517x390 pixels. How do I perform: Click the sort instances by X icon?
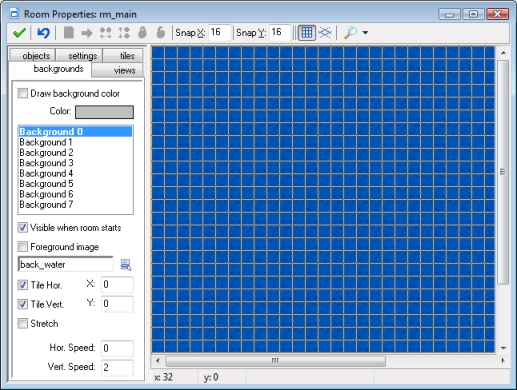106,33
